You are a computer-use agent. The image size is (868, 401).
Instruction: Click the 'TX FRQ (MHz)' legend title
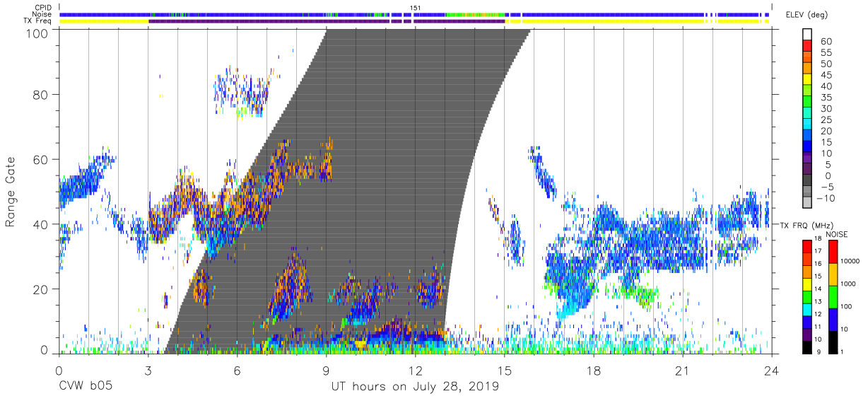point(807,225)
